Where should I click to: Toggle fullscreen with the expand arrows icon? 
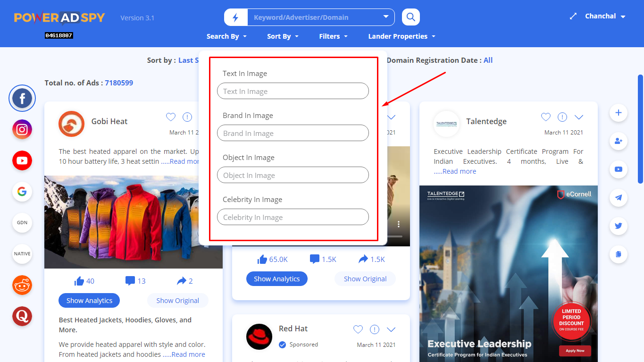tap(573, 16)
